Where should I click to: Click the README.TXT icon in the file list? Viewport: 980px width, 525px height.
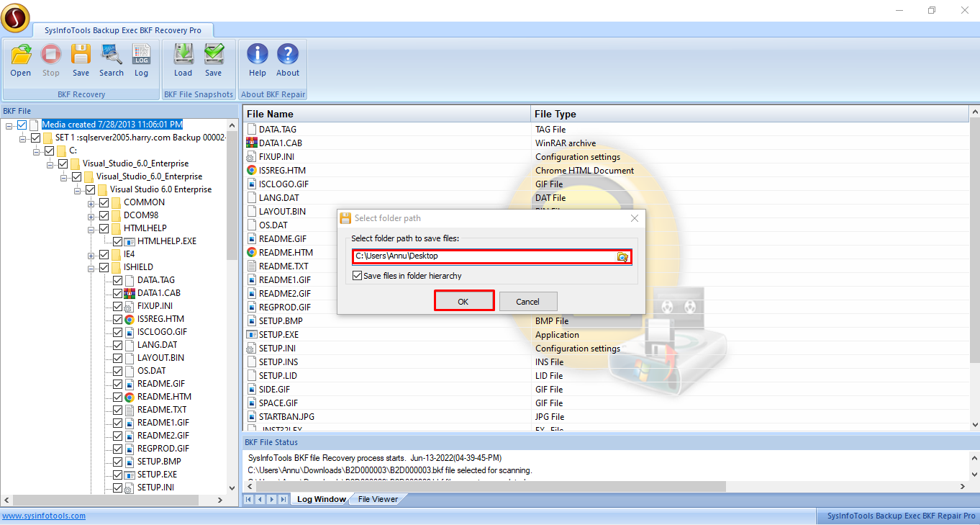(x=252, y=266)
